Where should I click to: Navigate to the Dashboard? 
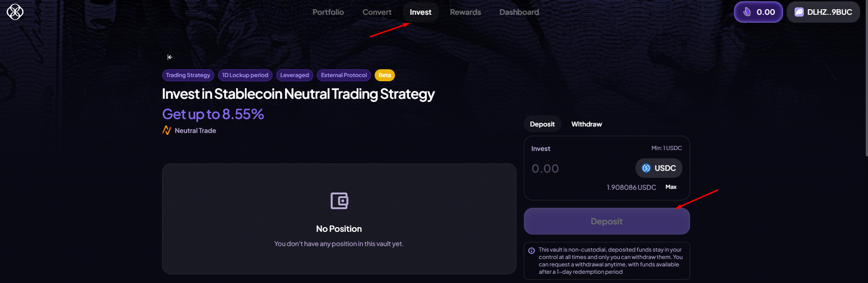click(x=519, y=12)
